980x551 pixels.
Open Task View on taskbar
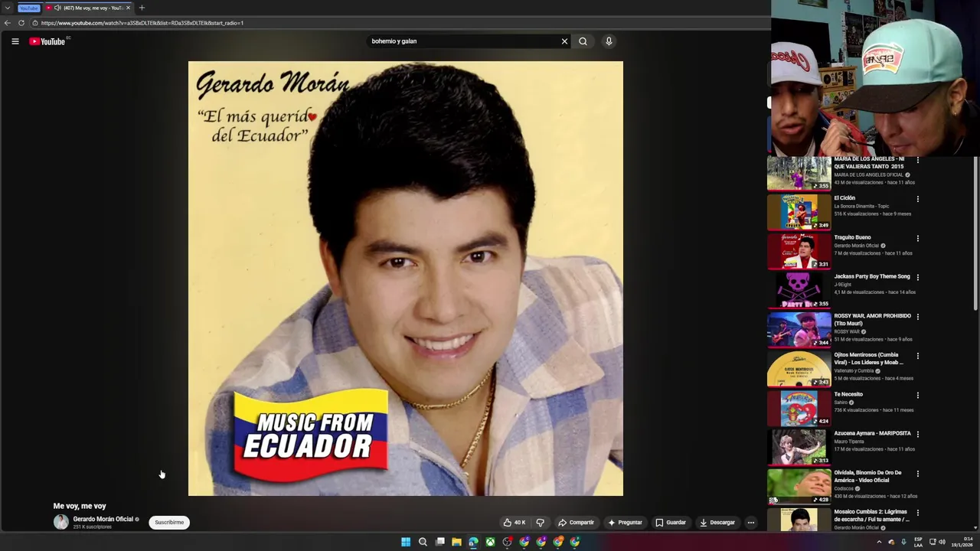click(439, 542)
